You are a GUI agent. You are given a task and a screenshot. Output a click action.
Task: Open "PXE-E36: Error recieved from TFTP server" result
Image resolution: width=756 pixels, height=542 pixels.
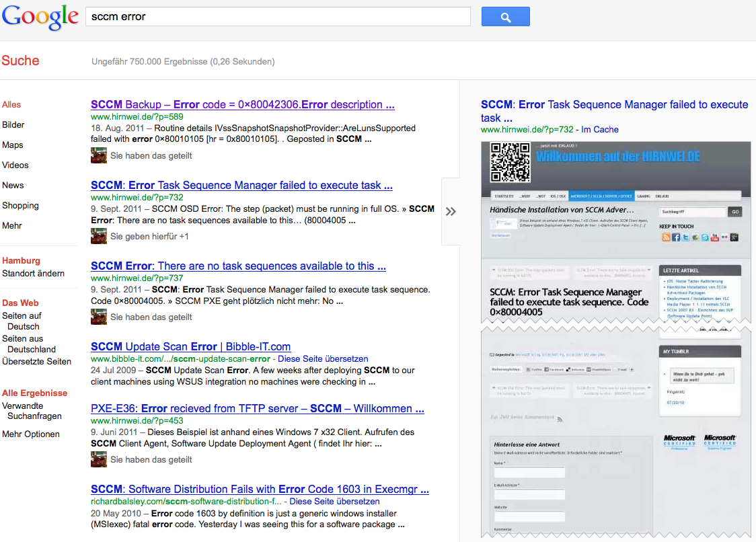[258, 408]
